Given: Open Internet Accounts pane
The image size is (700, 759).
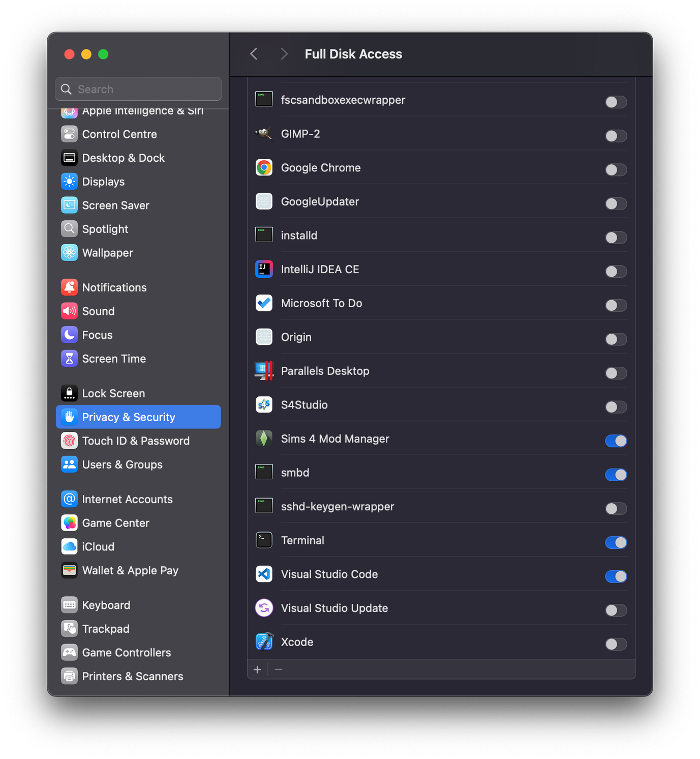Looking at the screenshot, I should tap(138, 499).
